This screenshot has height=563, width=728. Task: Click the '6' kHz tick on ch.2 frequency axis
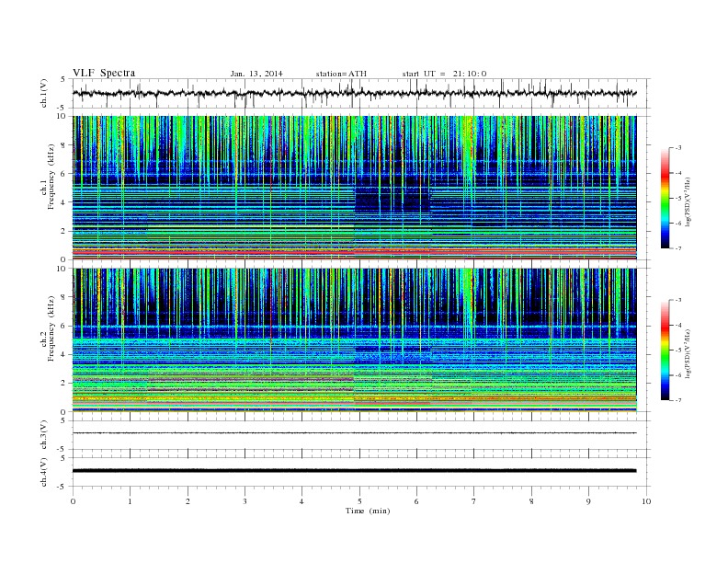[x=63, y=326]
